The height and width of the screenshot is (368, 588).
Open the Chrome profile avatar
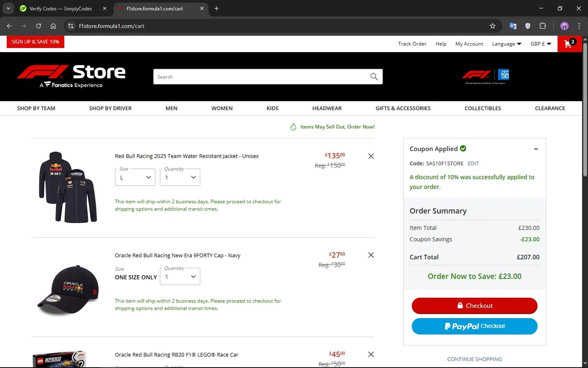coord(564,26)
